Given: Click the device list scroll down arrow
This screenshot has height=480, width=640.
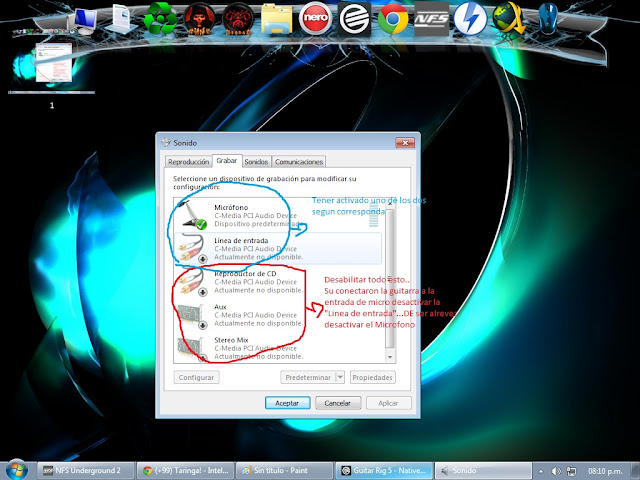Looking at the screenshot, I should [x=390, y=358].
